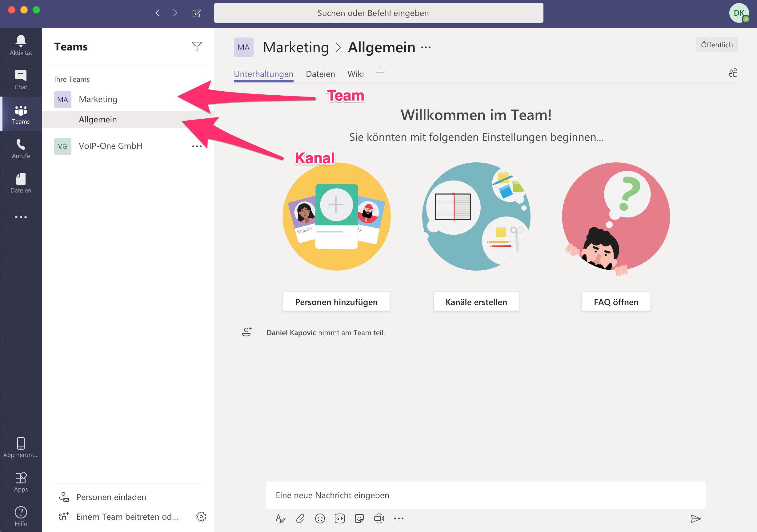Go back with the left arrow
757x532 pixels.
[x=157, y=13]
